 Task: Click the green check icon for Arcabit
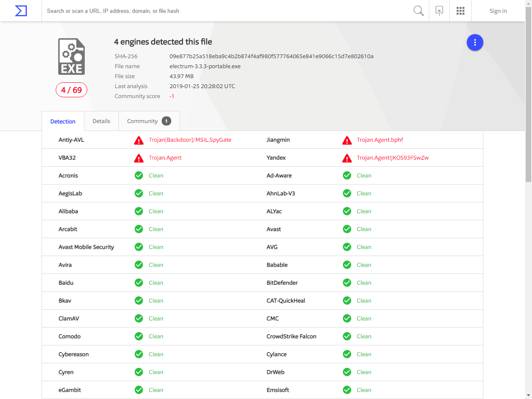pos(139,229)
